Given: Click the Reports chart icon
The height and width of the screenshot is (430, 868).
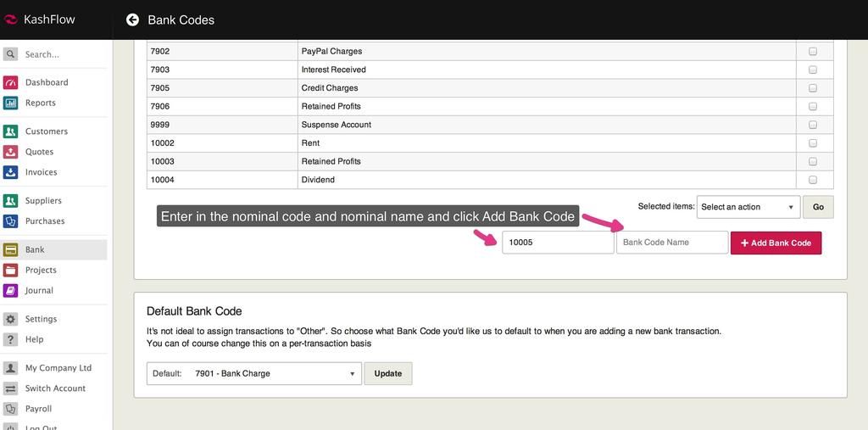Looking at the screenshot, I should [10, 103].
